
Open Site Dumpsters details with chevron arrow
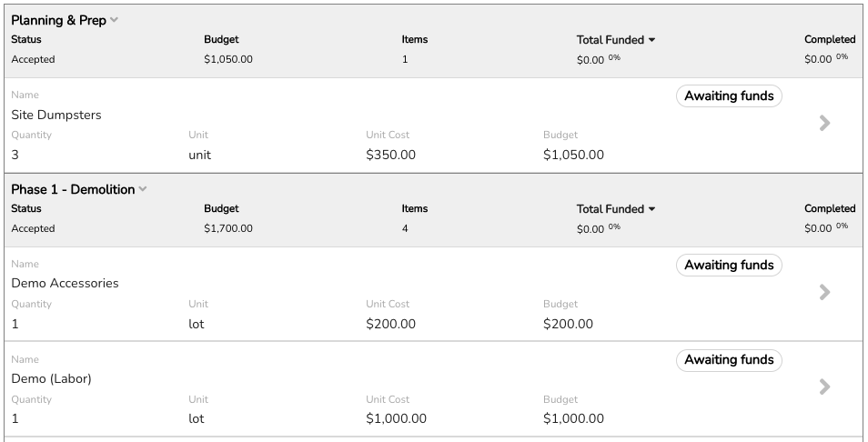click(825, 123)
